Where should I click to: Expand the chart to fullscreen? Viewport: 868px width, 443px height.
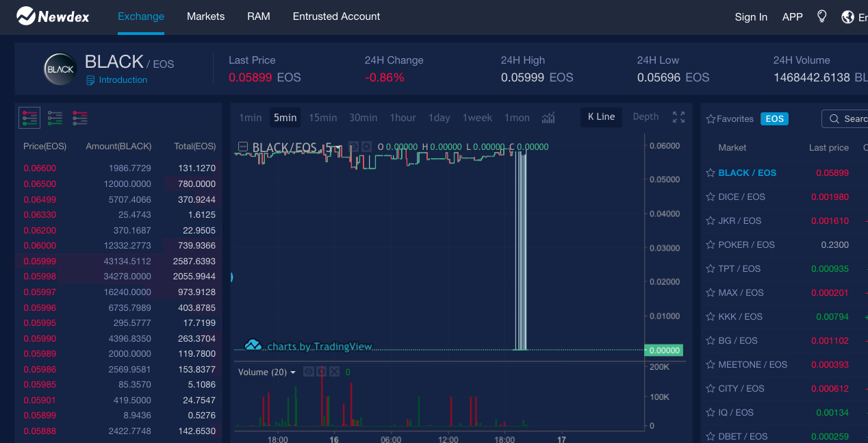point(678,117)
